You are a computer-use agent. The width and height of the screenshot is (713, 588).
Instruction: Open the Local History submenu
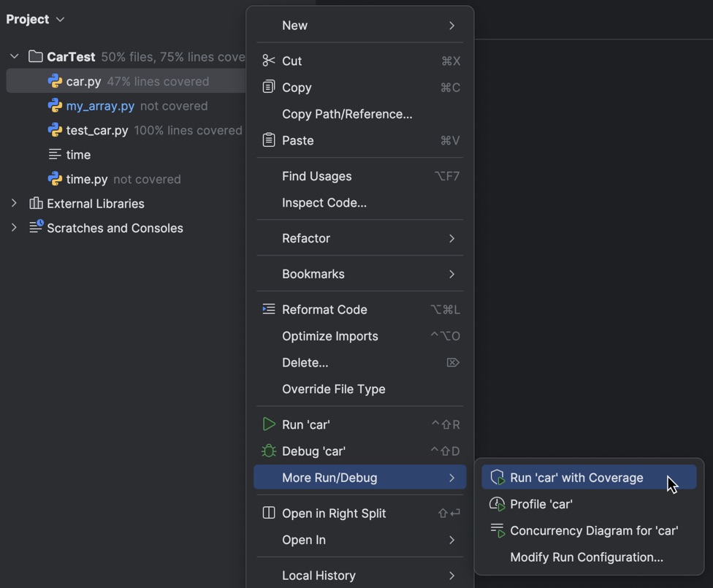319,576
